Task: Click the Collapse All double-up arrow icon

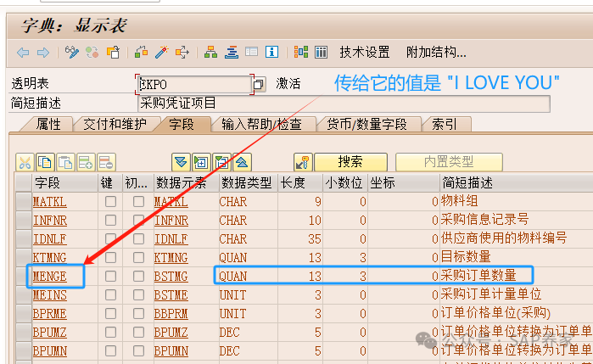Action: pos(242,163)
